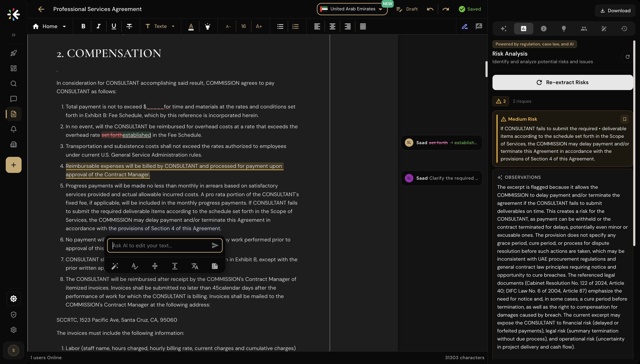
Task: Open the chat icon in sidebar
Action: pyautogui.click(x=14, y=99)
